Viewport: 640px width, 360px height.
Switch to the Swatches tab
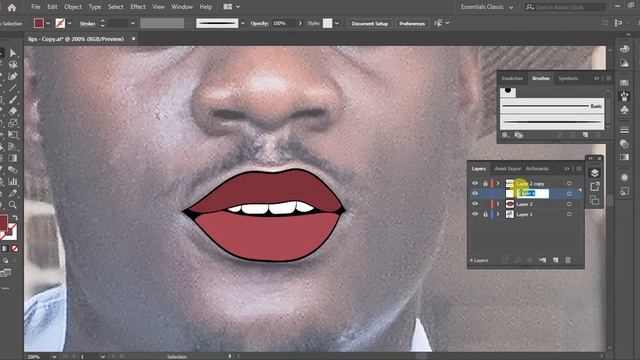512,78
